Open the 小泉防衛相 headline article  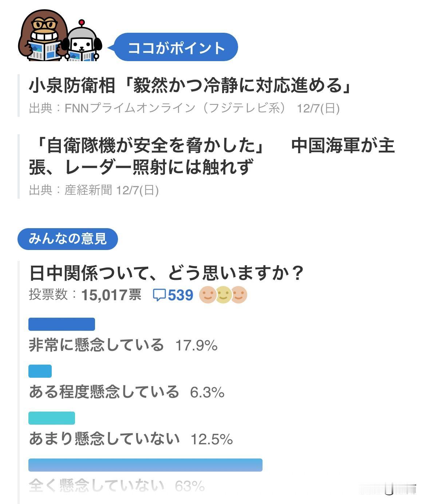(189, 84)
